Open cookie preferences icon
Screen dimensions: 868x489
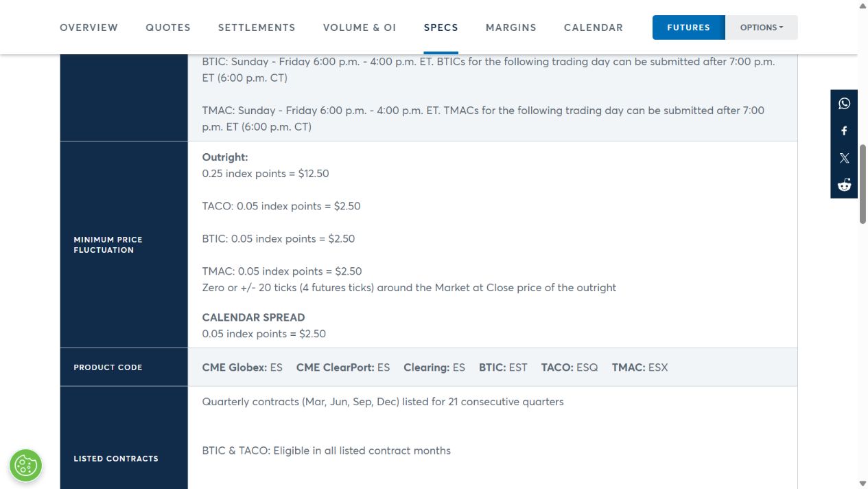coord(26,466)
